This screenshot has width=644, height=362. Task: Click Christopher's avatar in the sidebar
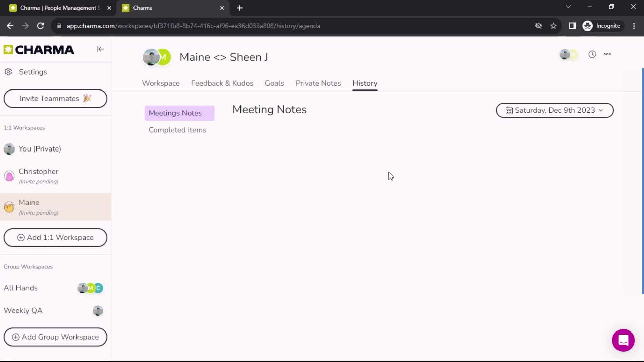9,176
